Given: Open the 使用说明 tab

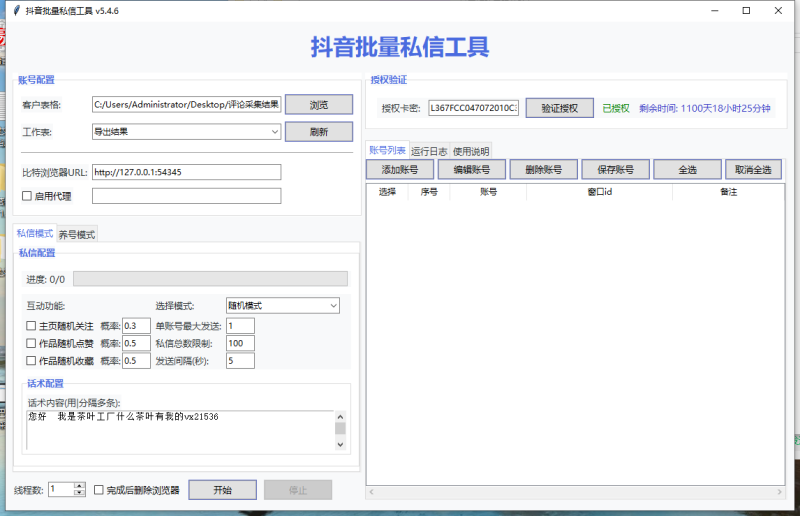Looking at the screenshot, I should [x=471, y=151].
